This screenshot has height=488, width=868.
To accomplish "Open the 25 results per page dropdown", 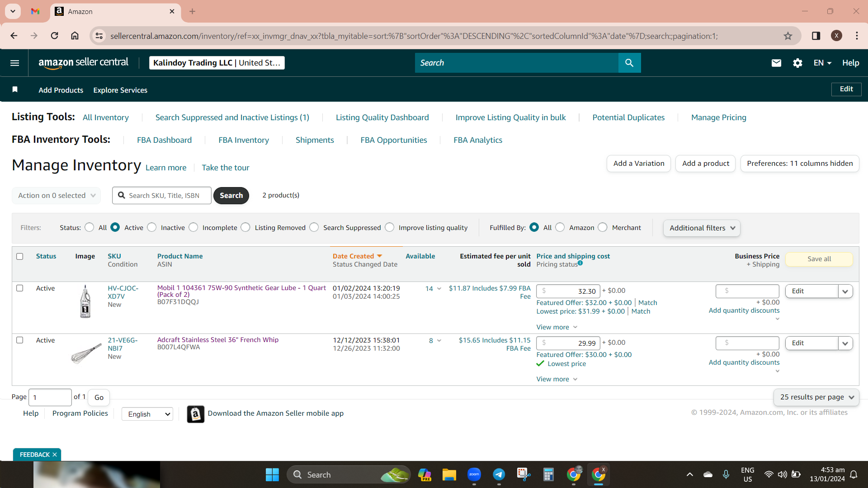I will (816, 397).
